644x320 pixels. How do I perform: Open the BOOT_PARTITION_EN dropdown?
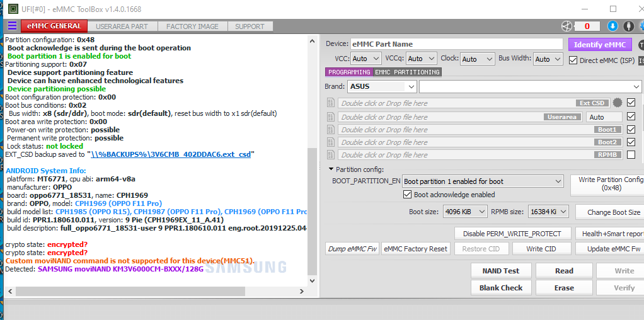point(483,181)
